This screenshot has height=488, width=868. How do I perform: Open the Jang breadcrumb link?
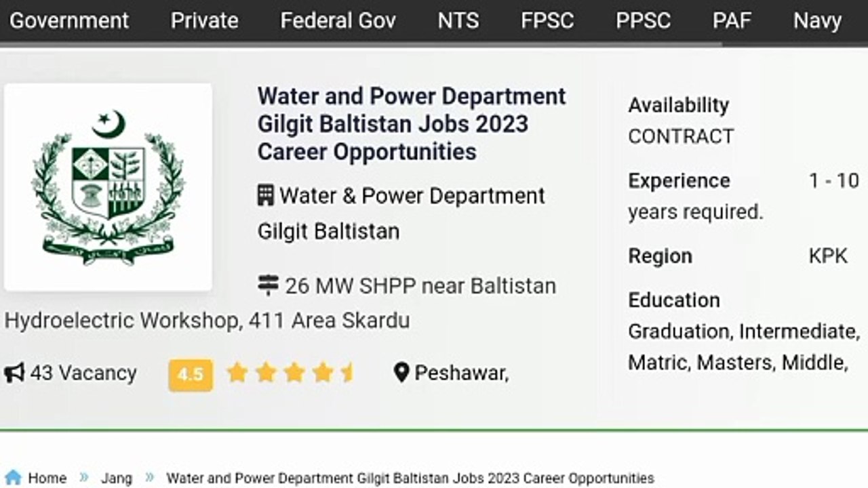tap(116, 478)
